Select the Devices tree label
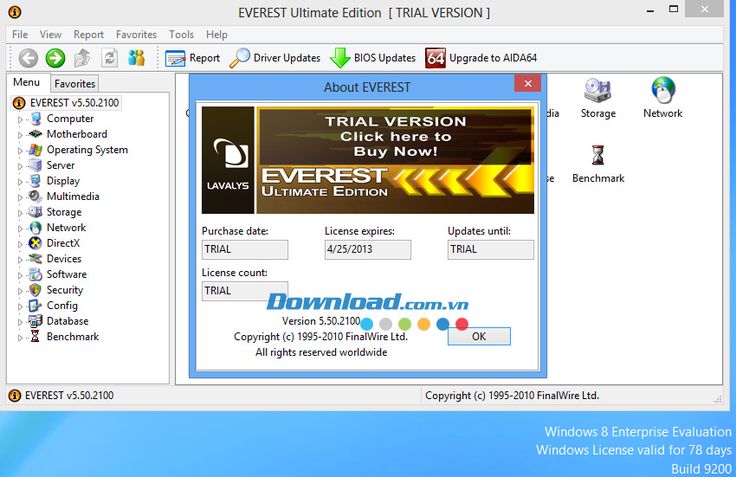This screenshot has height=477, width=736. [x=64, y=259]
